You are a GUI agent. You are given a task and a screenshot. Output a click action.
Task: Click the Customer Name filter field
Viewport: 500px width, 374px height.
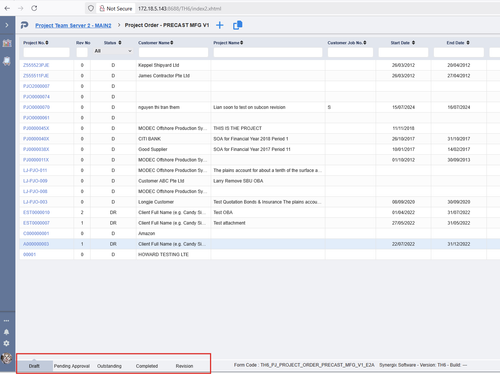(173, 52)
